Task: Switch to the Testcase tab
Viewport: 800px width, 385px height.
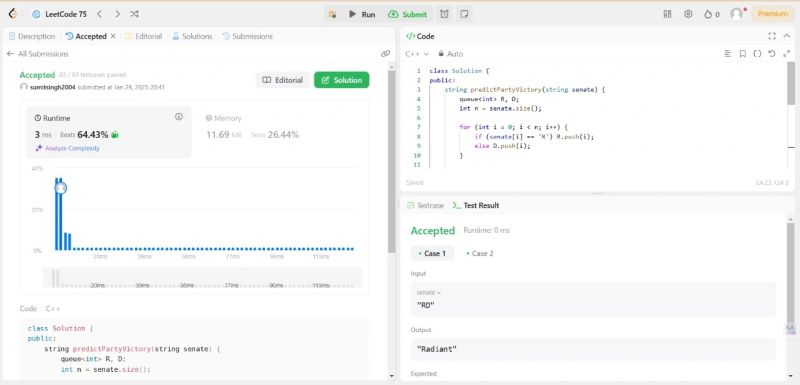Action: point(426,206)
